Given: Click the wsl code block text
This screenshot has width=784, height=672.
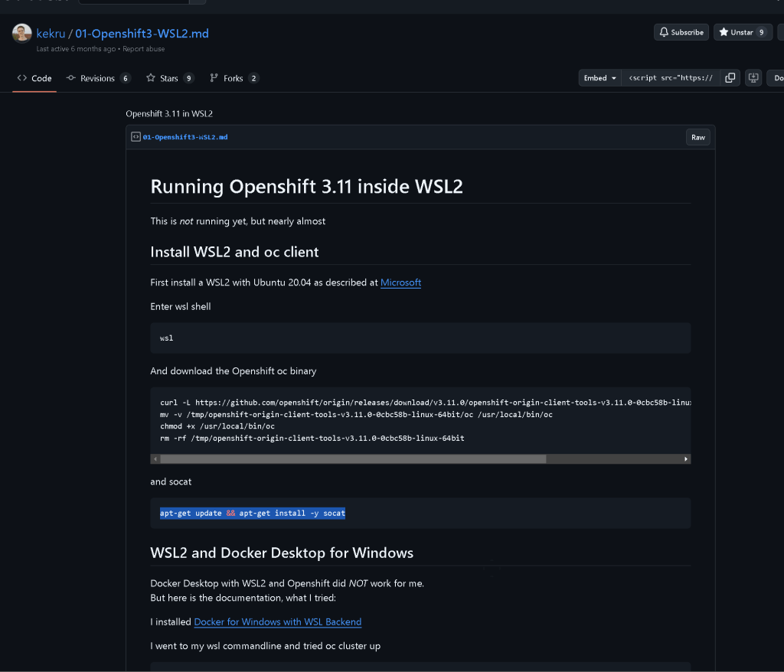Looking at the screenshot, I should point(166,338).
